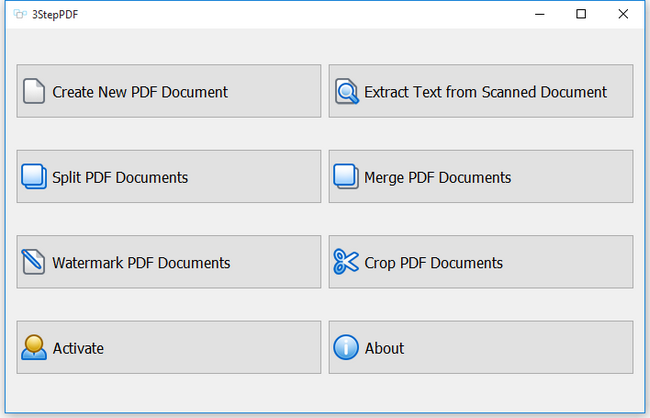Click the blue info circle About icon
Image resolution: width=650 pixels, height=418 pixels.
click(346, 348)
